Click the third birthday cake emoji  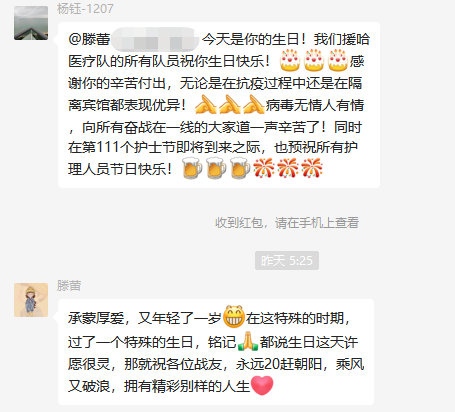(x=338, y=60)
